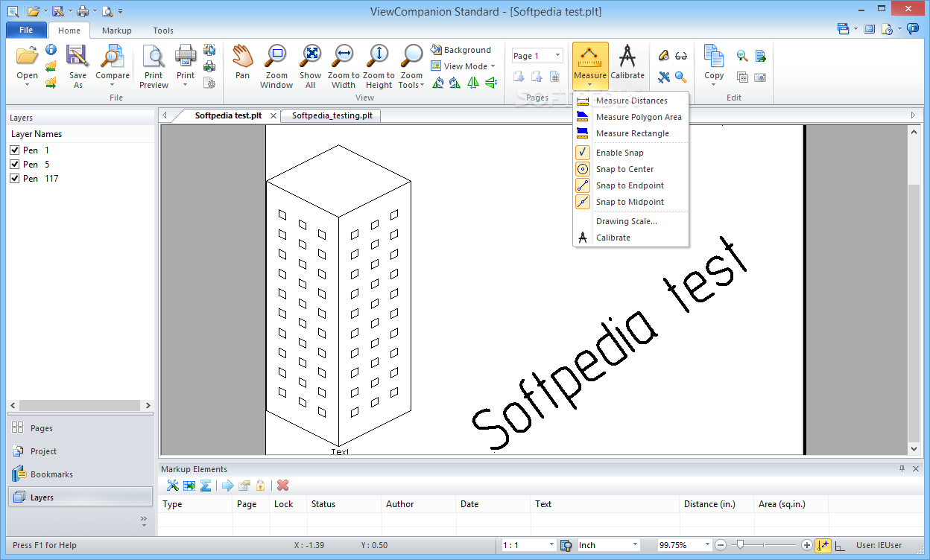The height and width of the screenshot is (560, 930).
Task: Click the camera snapshot icon in Edit group
Action: coord(760,77)
